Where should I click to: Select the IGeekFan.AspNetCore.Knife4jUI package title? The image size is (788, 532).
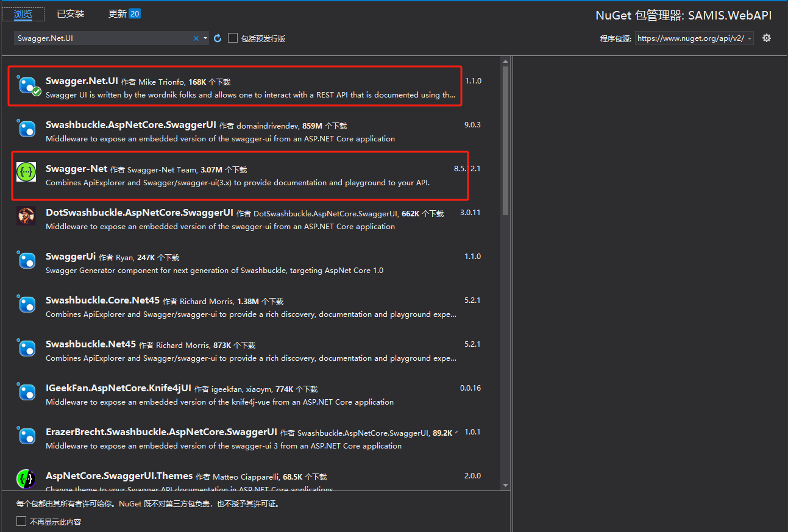coord(118,388)
